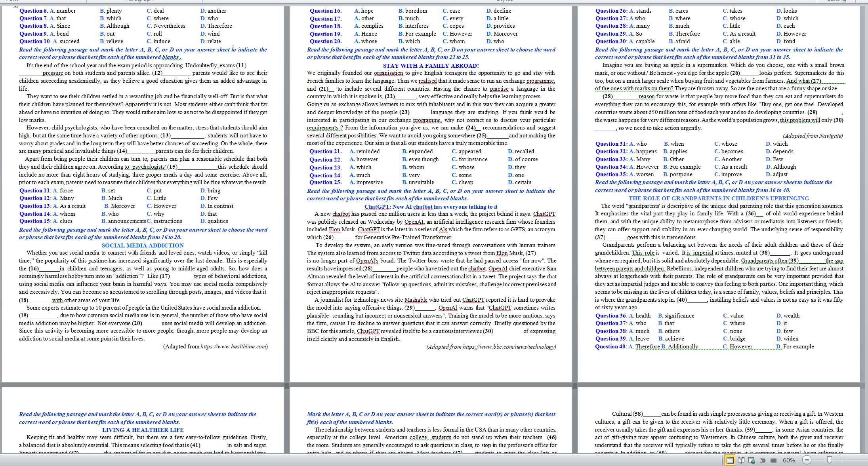The height and width of the screenshot is (466, 868).
Task: Switch to Outline view
Action: (763, 460)
